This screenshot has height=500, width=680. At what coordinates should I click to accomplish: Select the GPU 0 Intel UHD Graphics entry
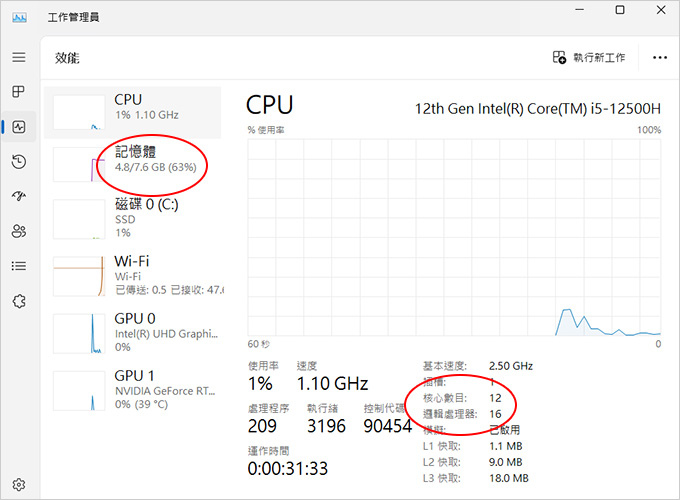point(133,333)
